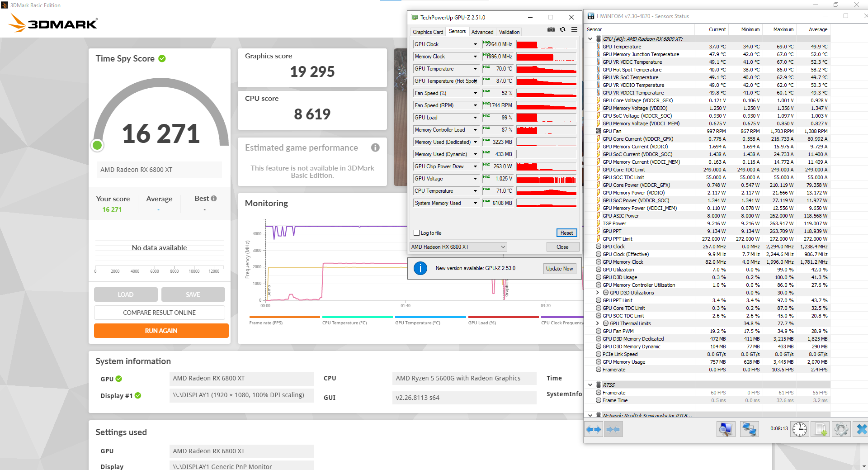Click HWiNFO expand columns arrows icon

pos(593,429)
